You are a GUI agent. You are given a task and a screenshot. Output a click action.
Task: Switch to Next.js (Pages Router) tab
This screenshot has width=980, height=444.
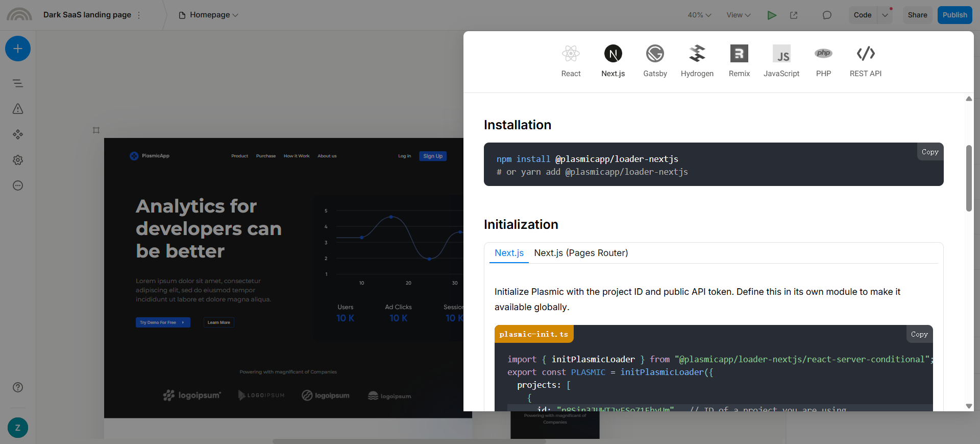point(581,253)
